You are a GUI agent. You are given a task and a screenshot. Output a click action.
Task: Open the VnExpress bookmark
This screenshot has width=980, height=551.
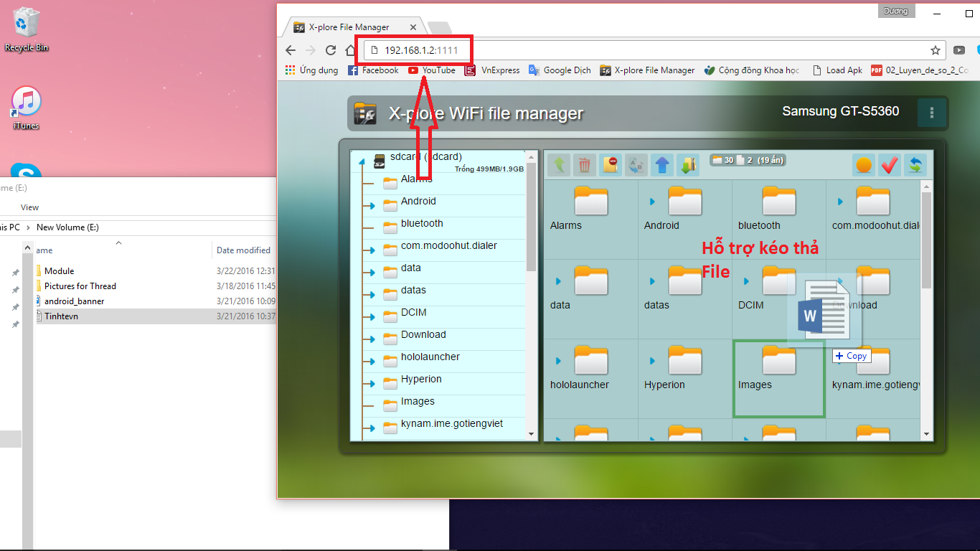point(492,70)
